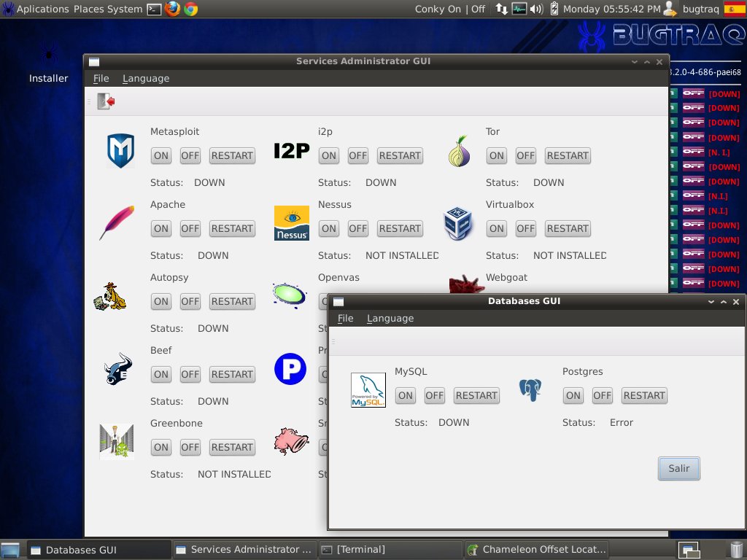This screenshot has width=747, height=560.
Task: Open File menu in Services Administrator GUI
Action: 101,78
